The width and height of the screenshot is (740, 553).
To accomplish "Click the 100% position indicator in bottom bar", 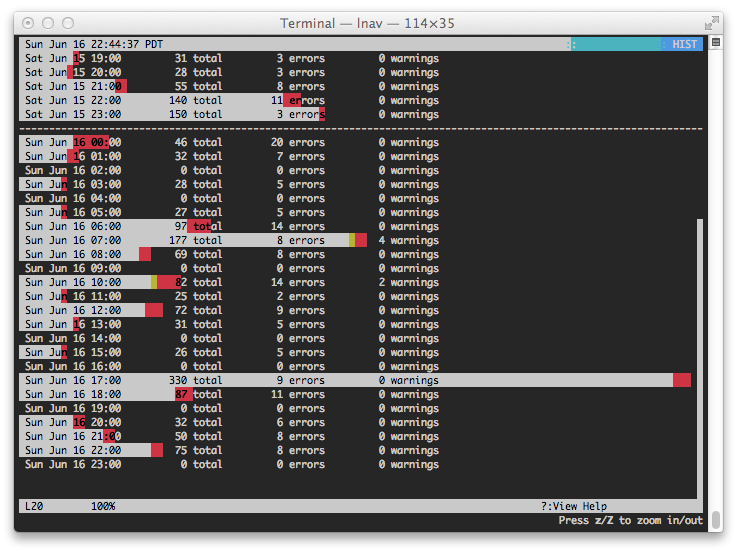I will 103,506.
